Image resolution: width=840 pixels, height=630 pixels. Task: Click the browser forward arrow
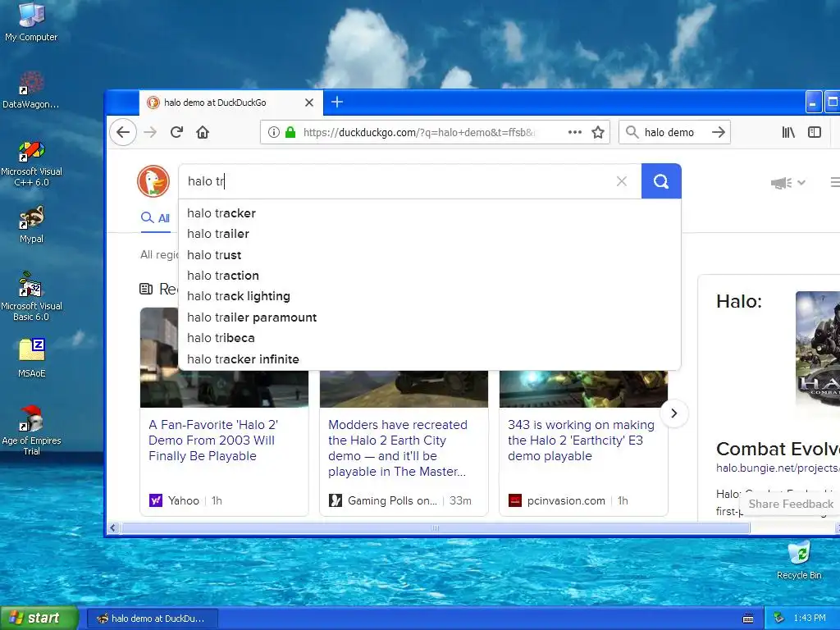click(x=151, y=132)
